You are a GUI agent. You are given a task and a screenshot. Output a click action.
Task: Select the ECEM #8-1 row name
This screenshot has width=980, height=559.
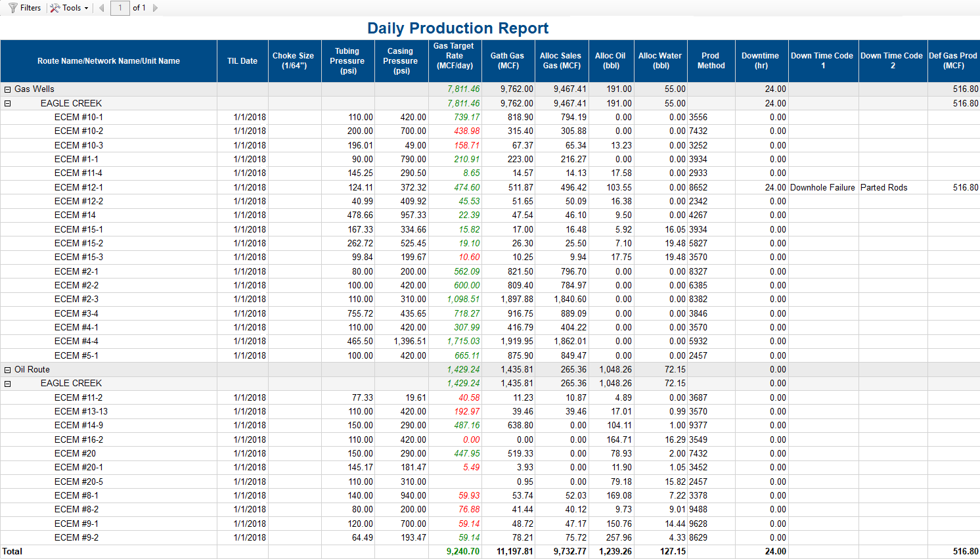click(x=76, y=495)
